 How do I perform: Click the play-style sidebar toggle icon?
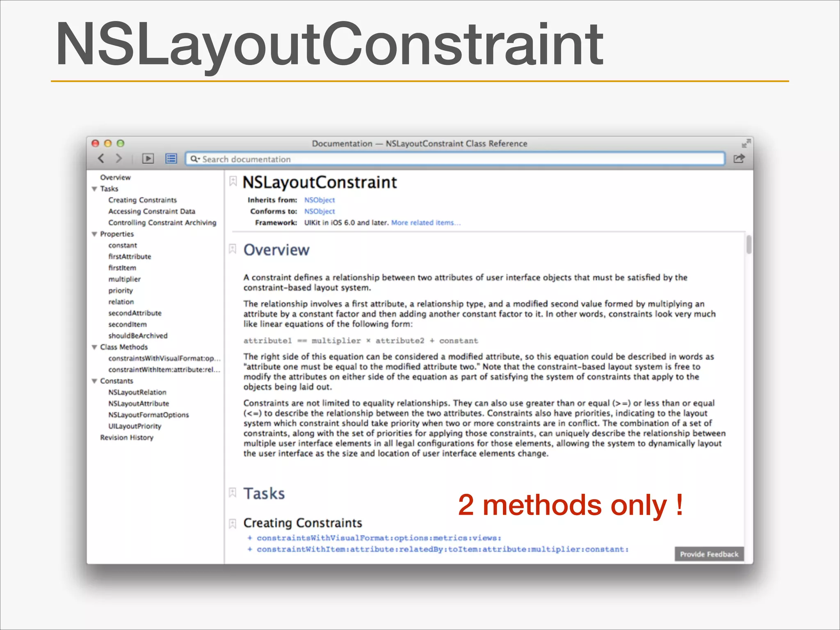coord(148,159)
